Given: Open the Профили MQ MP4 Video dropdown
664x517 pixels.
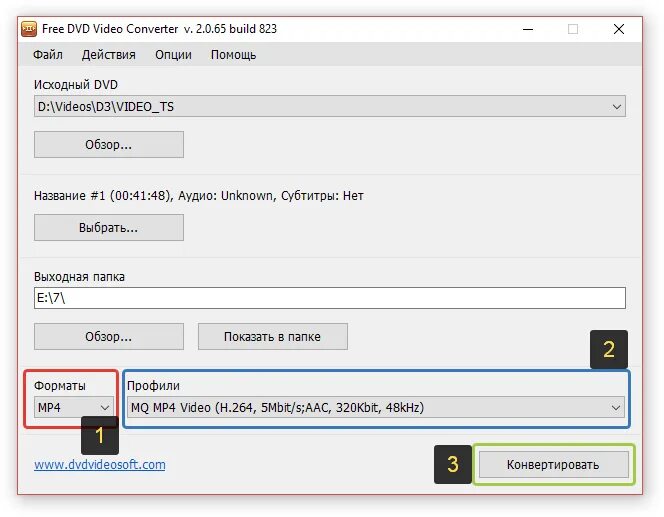Looking at the screenshot, I should [x=376, y=407].
